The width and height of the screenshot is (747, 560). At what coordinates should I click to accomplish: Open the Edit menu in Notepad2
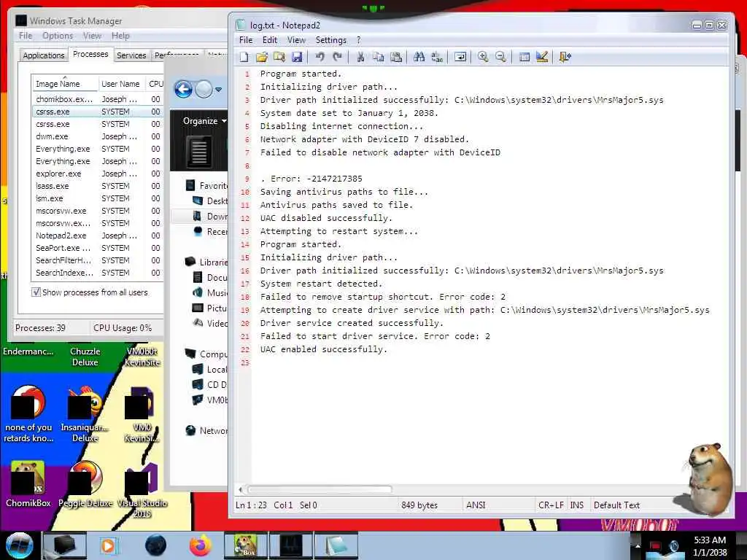click(x=270, y=40)
